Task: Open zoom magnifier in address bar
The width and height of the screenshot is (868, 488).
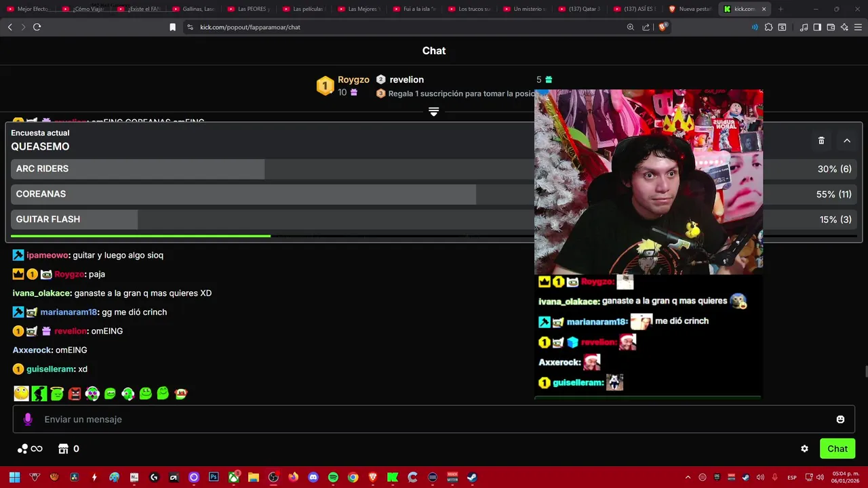Action: coord(630,27)
